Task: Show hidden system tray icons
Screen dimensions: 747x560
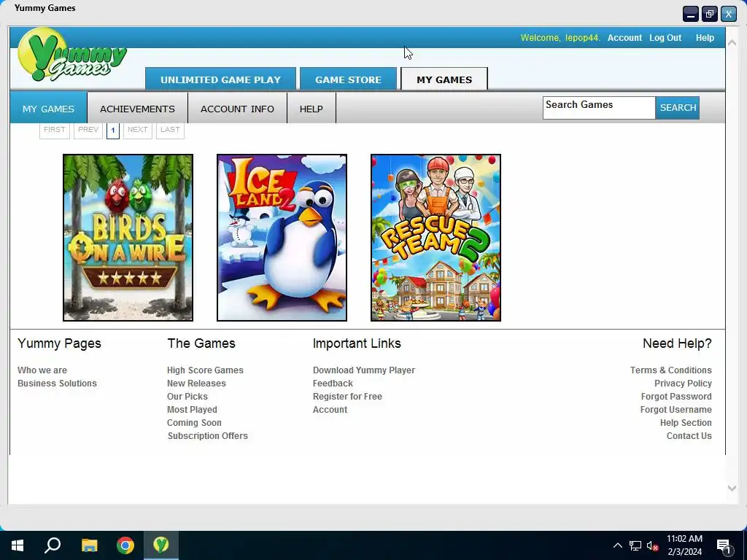Action: pyautogui.click(x=617, y=545)
